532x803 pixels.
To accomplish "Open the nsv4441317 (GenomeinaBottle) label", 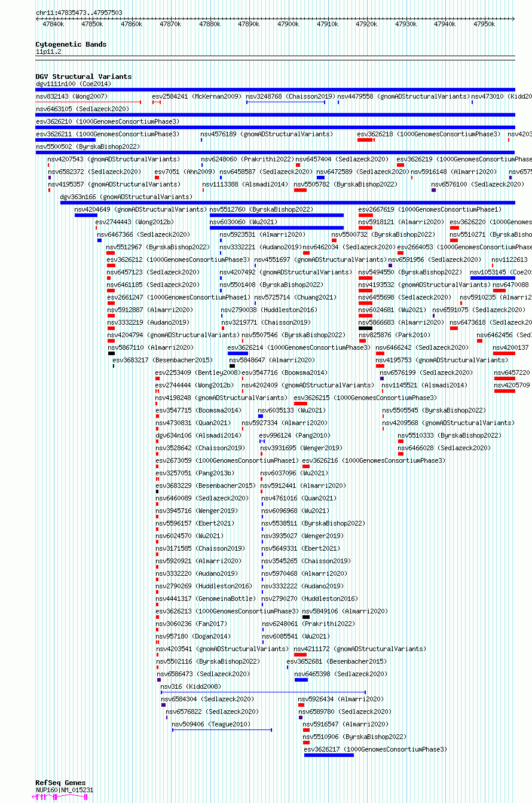I will click(206, 599).
